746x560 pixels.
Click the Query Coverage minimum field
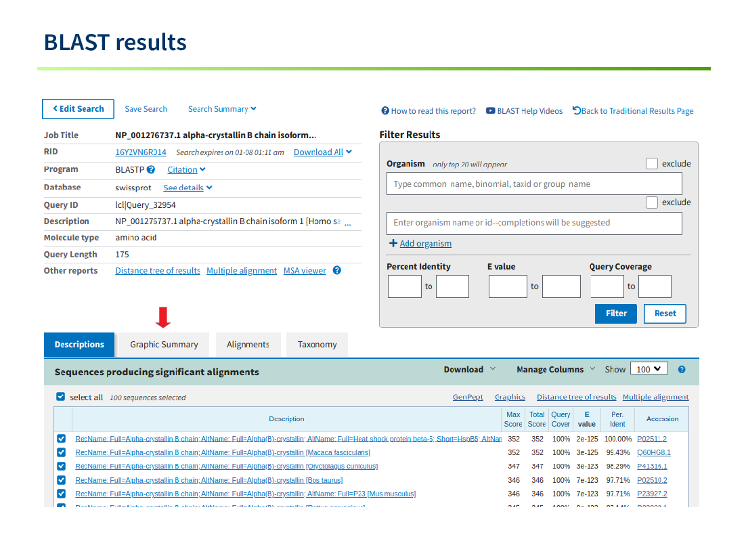607,286
